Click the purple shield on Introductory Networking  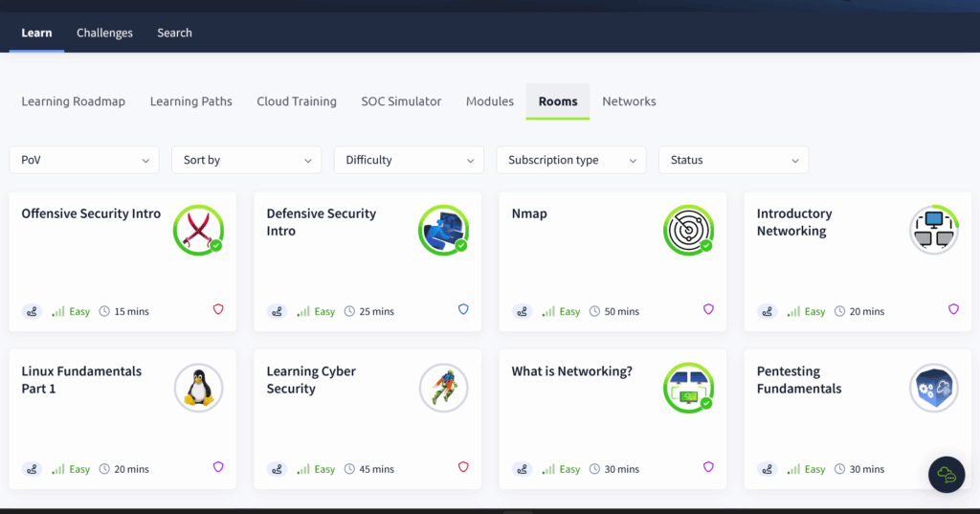click(953, 309)
